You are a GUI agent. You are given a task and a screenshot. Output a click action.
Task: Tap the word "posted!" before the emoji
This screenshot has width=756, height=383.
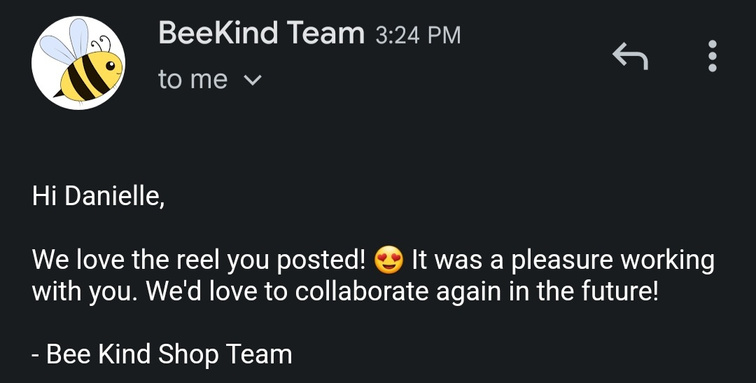pos(320,261)
